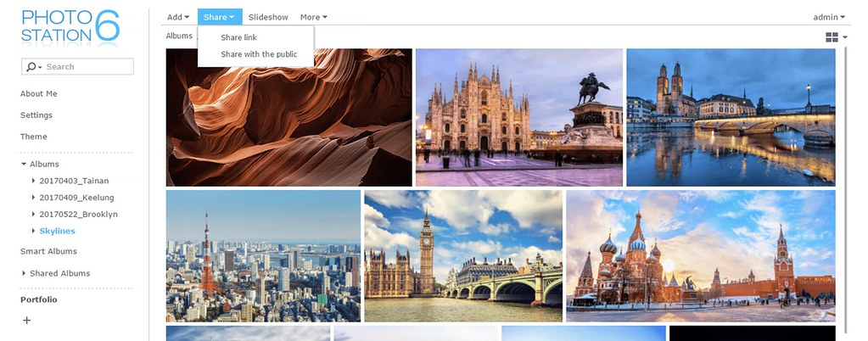
Task: Go to the About Me page
Action: [x=39, y=94]
